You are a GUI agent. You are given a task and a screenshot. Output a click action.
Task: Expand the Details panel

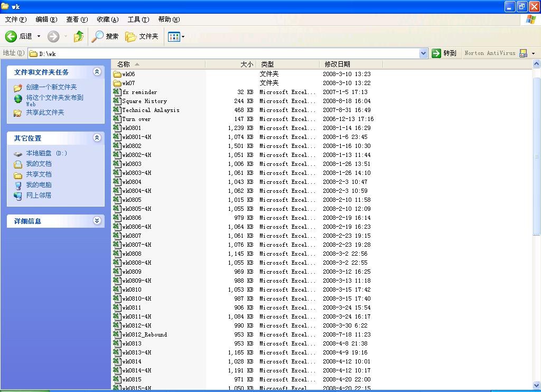97,220
